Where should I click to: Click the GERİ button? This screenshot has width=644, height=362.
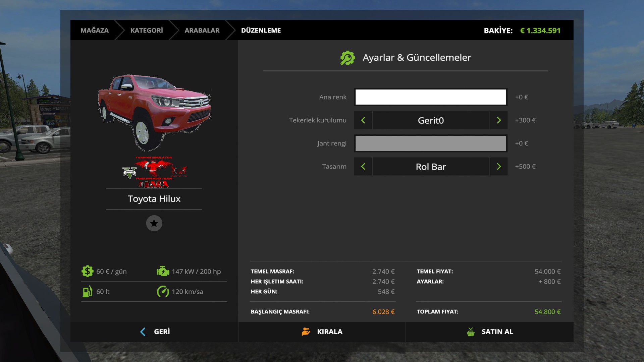pyautogui.click(x=154, y=332)
